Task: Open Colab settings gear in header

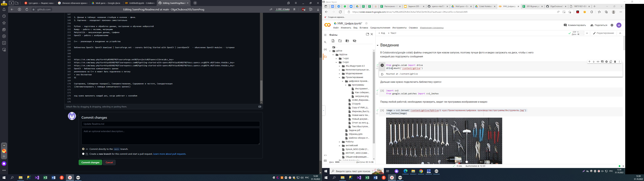Action: tap(612, 25)
